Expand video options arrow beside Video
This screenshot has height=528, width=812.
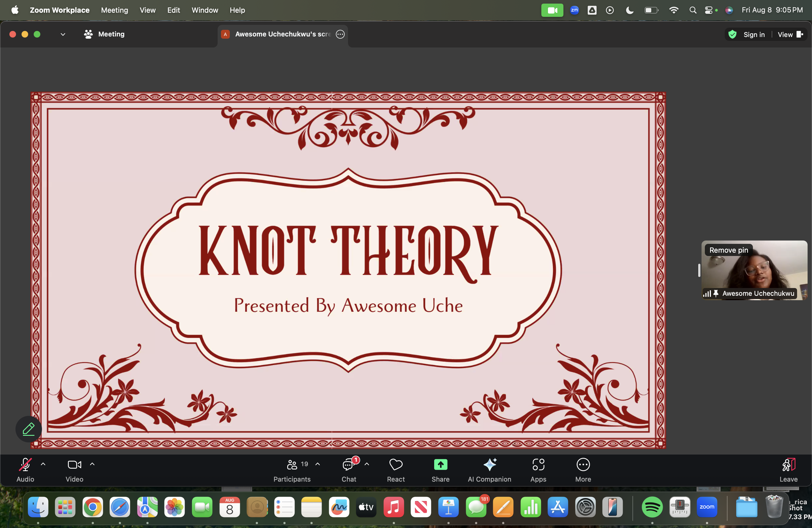[x=92, y=464]
